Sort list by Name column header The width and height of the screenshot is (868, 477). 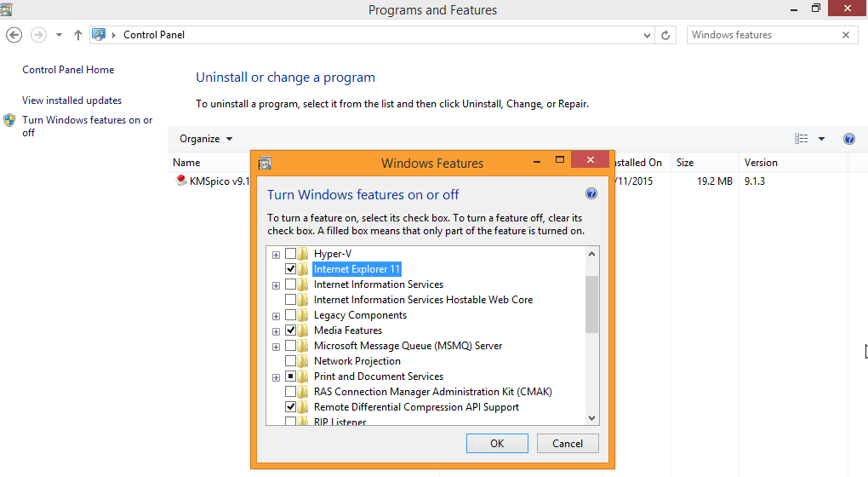tap(186, 163)
